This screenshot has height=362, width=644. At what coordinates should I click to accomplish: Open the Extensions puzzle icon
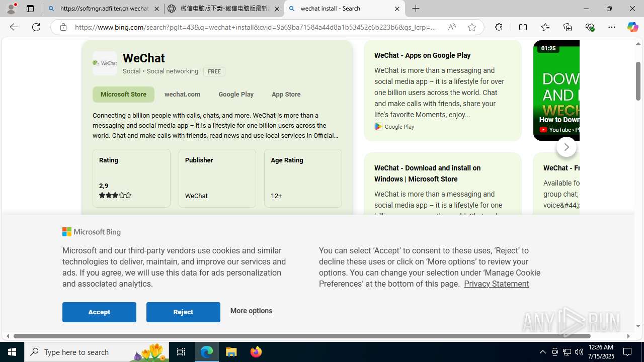click(x=499, y=27)
